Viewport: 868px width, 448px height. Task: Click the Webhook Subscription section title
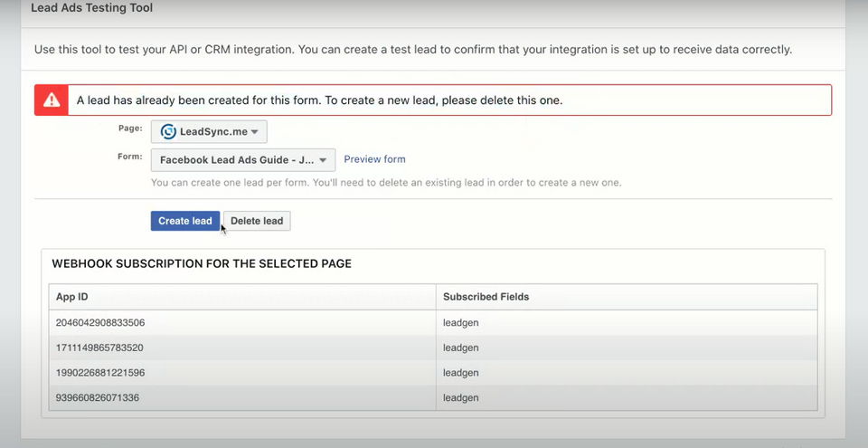(x=202, y=264)
